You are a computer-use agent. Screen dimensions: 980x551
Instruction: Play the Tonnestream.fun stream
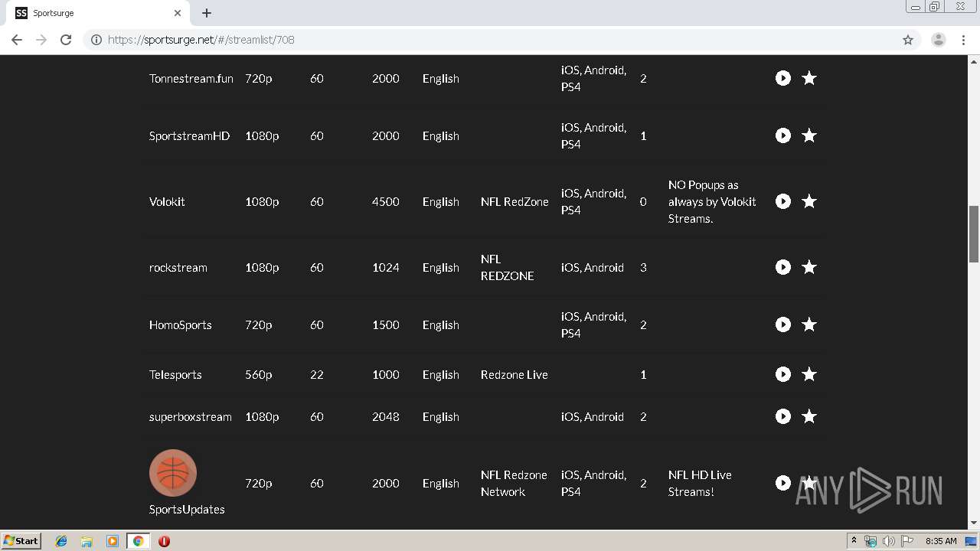782,78
